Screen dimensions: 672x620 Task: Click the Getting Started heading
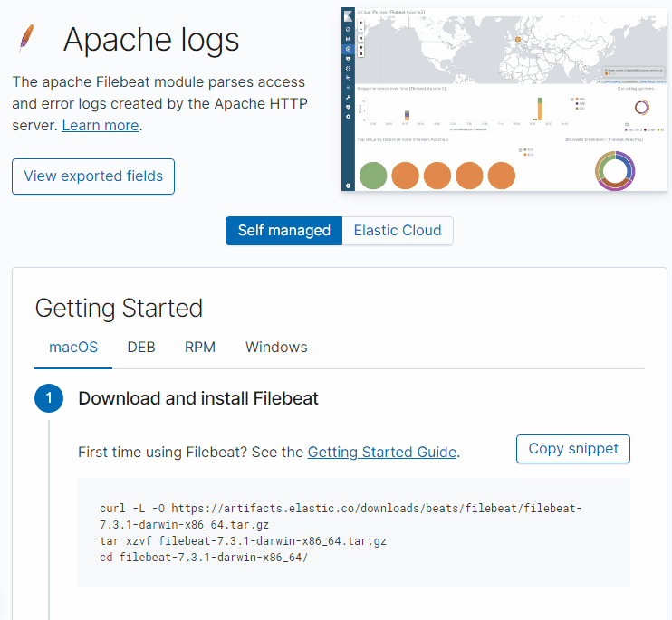pos(119,309)
